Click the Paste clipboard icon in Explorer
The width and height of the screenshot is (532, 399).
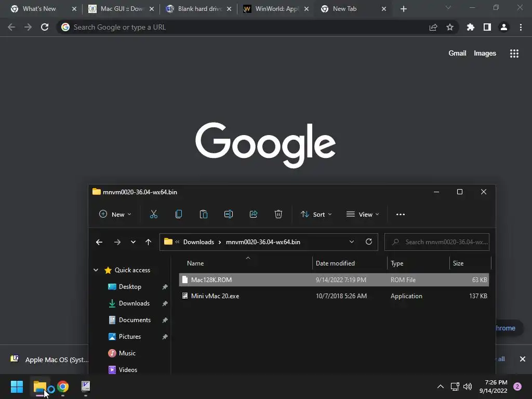coord(204,214)
